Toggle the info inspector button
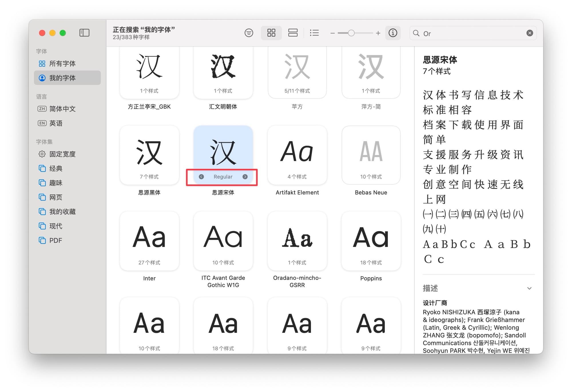 tap(393, 33)
